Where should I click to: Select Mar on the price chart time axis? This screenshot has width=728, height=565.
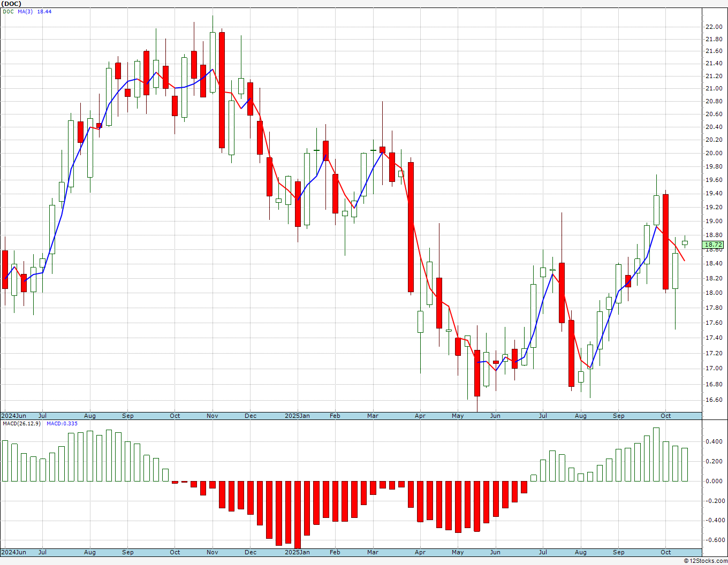click(373, 416)
